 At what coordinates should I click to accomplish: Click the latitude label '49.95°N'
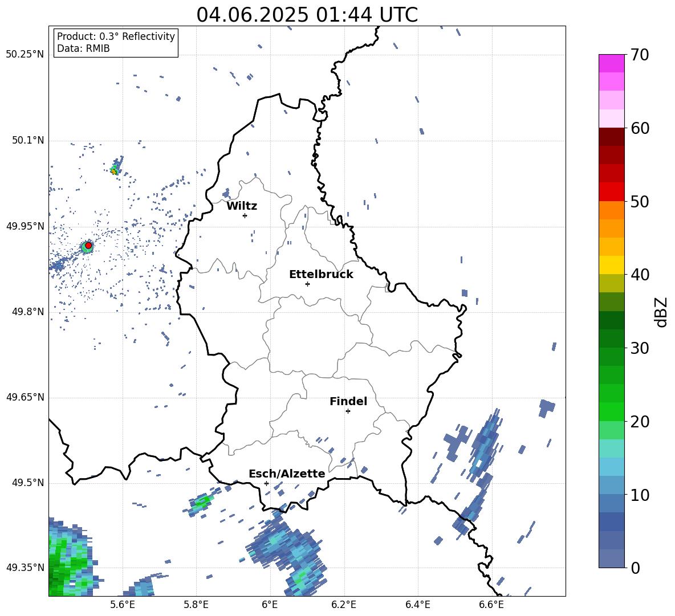click(x=25, y=226)
